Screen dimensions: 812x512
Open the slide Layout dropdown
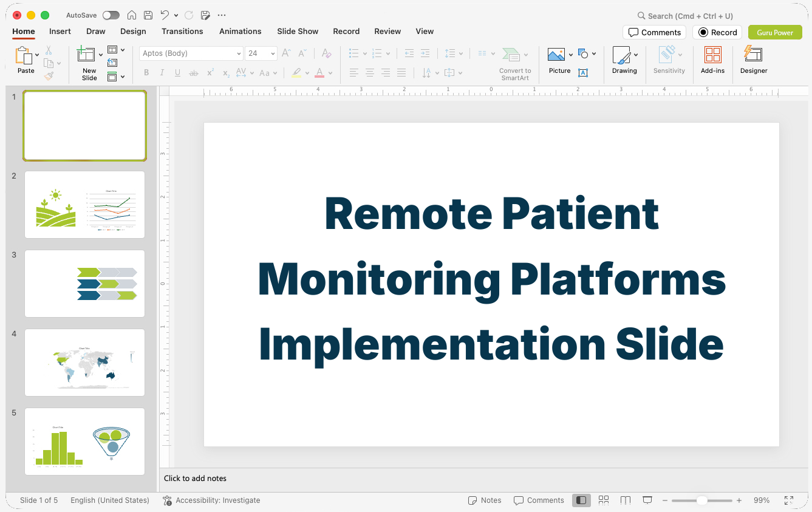point(115,50)
